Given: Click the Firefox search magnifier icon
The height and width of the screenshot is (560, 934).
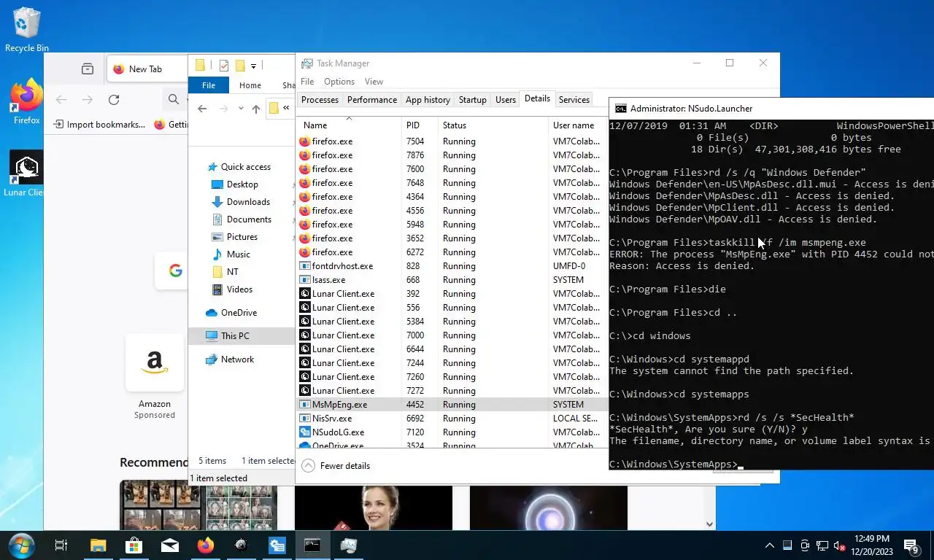Looking at the screenshot, I should [x=174, y=100].
